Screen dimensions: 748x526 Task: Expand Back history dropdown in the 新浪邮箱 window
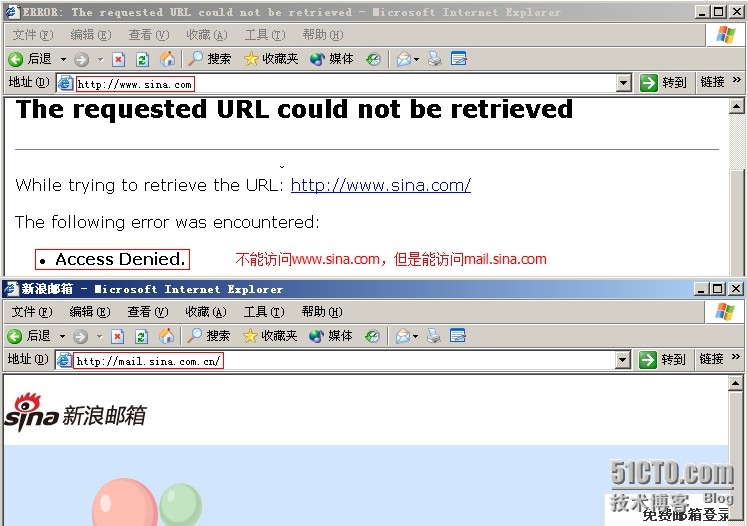pos(62,337)
